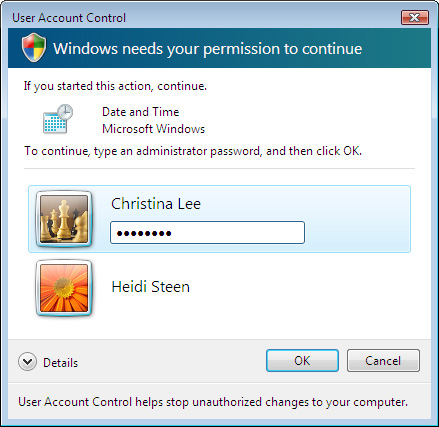Select Heidi Steen's orange flower avatar
439x427 pixels.
64,288
